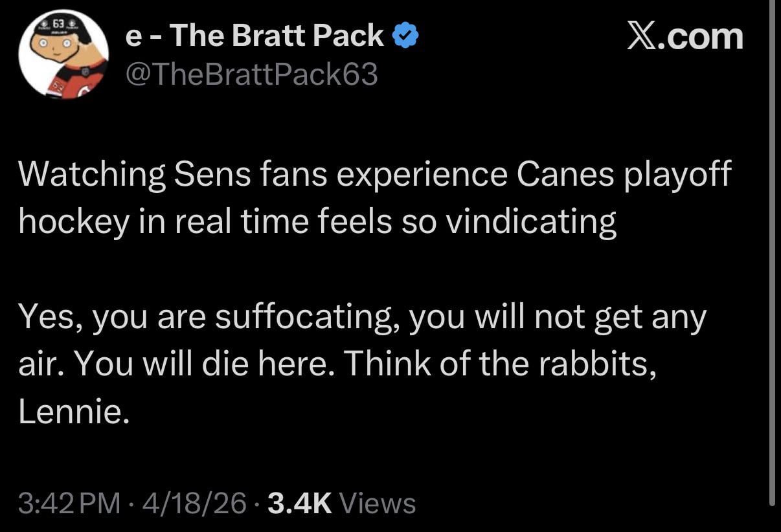The height and width of the screenshot is (532, 781).
Task: Click the X logo in the watermark
Action: click(642, 37)
